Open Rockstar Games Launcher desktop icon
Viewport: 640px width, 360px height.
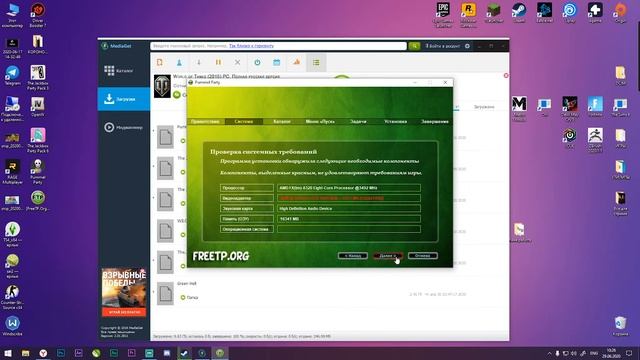(468, 15)
